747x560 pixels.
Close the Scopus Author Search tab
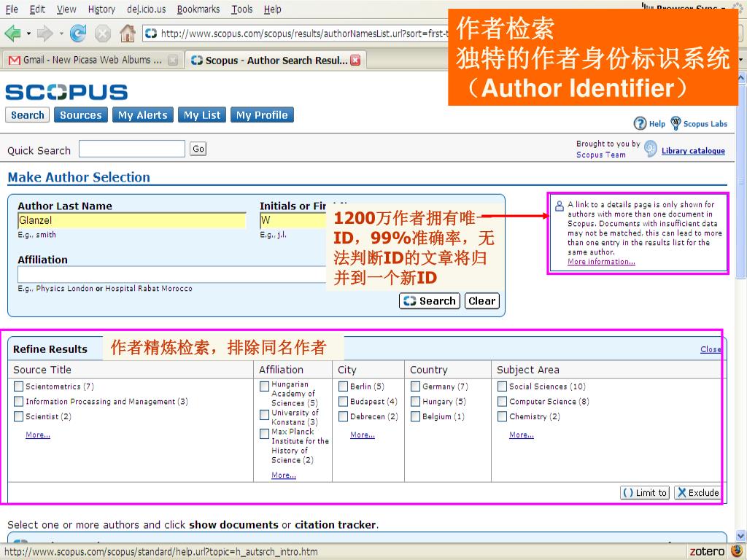point(355,60)
